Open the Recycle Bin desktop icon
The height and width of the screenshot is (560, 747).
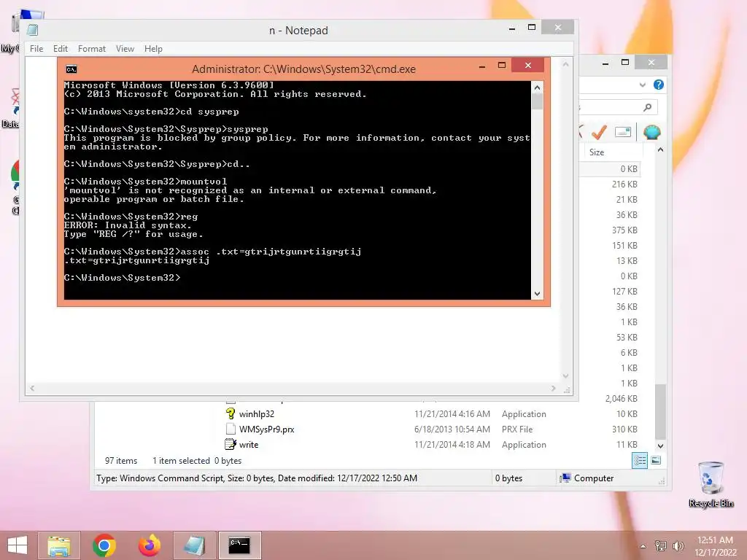click(x=711, y=484)
